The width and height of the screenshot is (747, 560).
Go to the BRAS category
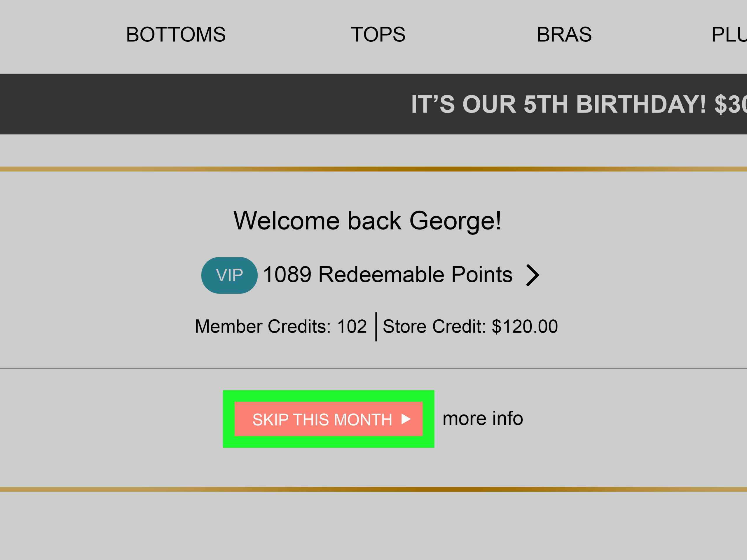pyautogui.click(x=564, y=34)
